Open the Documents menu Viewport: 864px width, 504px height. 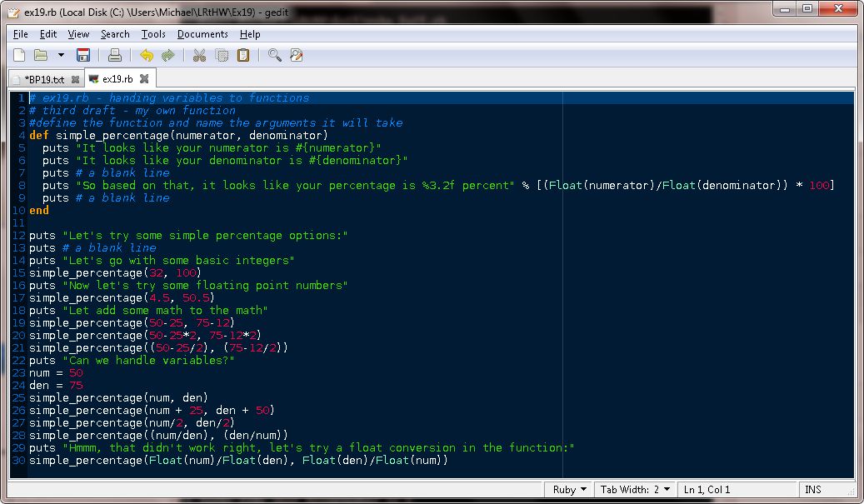(x=202, y=34)
